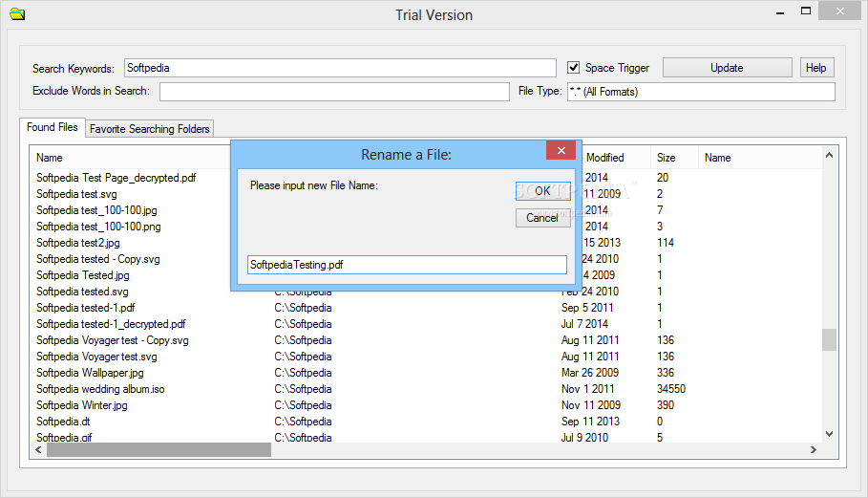Focus the Search Keywords field
Screen dimensions: 868x498
point(340,68)
